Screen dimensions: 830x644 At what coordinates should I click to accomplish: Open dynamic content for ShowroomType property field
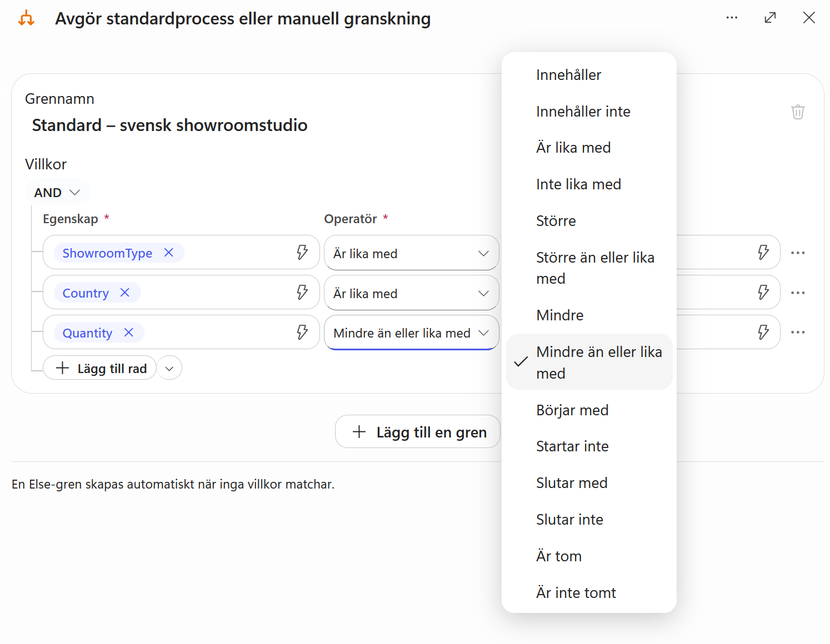pos(302,253)
